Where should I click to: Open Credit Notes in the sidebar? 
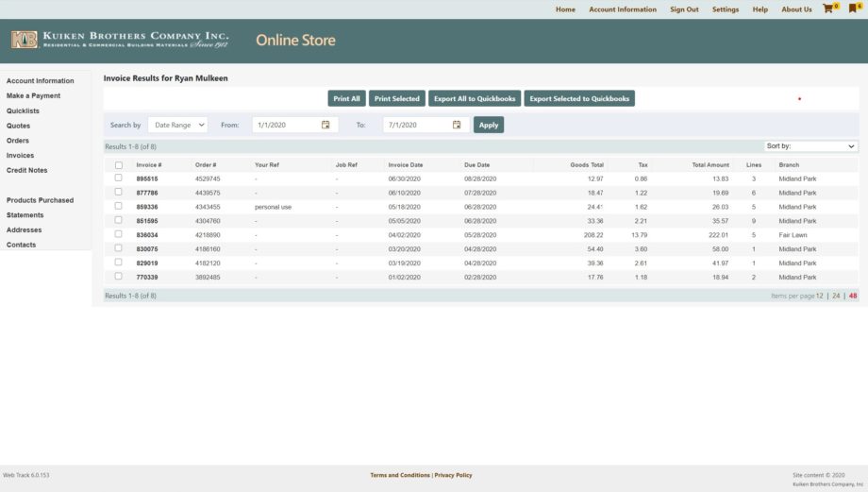pos(26,170)
